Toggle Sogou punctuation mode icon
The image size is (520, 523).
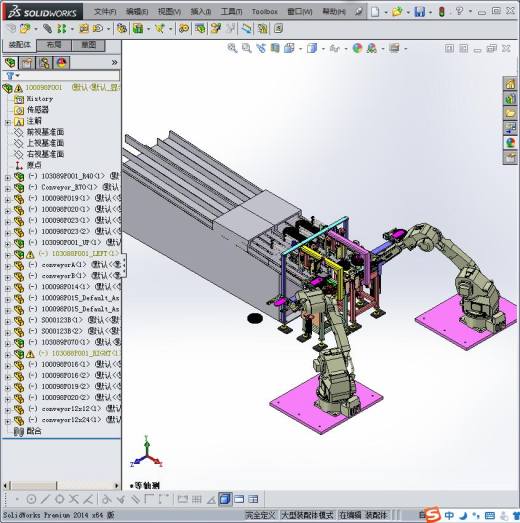click(476, 515)
